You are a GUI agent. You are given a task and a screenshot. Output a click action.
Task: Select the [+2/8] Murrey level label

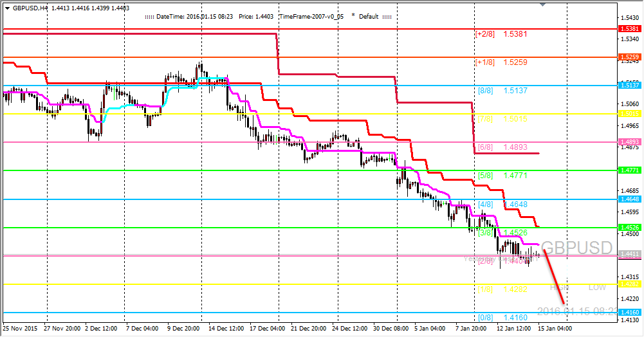pyautogui.click(x=484, y=34)
